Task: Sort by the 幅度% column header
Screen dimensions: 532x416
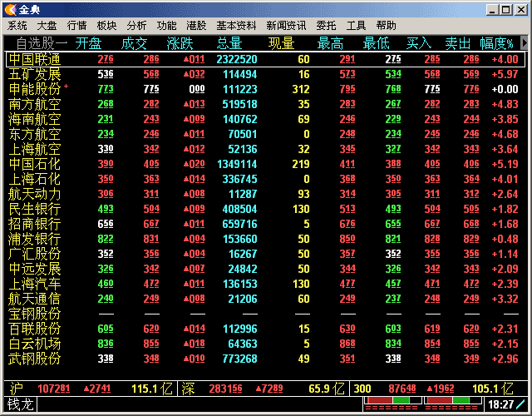Action: coord(497,43)
